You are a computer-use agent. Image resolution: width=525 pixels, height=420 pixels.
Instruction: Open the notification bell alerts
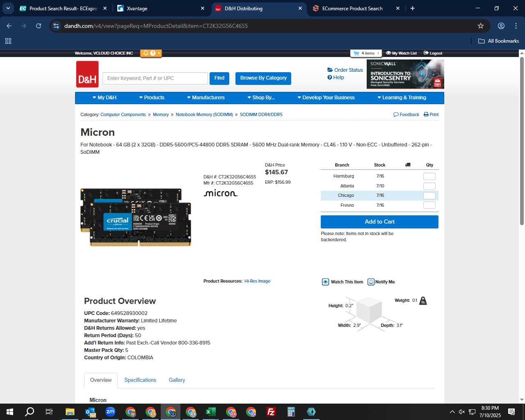pyautogui.click(x=151, y=53)
